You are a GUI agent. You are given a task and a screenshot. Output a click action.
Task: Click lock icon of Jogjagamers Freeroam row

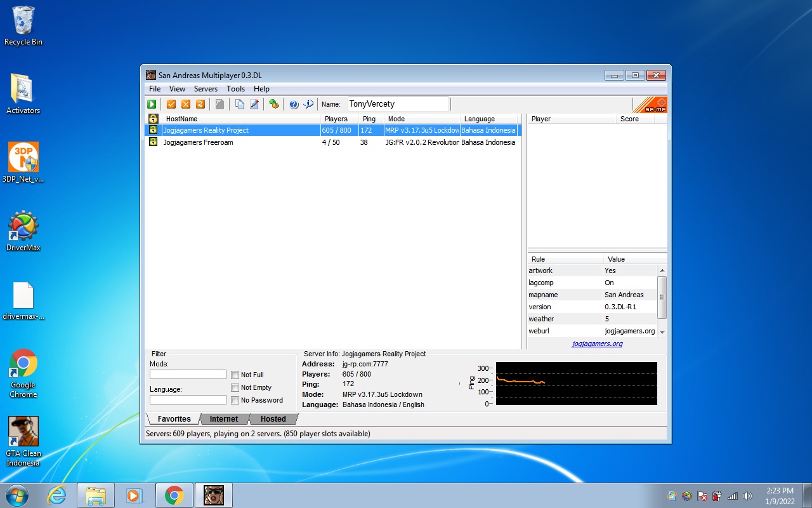click(153, 142)
